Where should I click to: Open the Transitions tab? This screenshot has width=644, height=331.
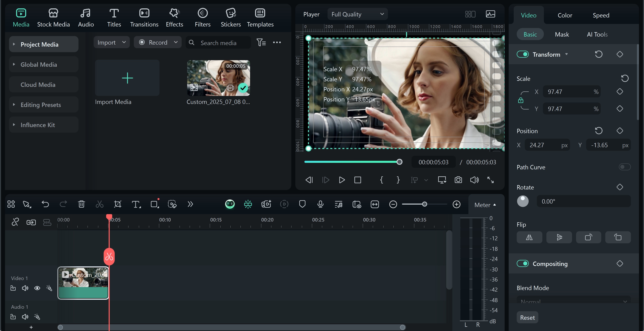point(144,17)
